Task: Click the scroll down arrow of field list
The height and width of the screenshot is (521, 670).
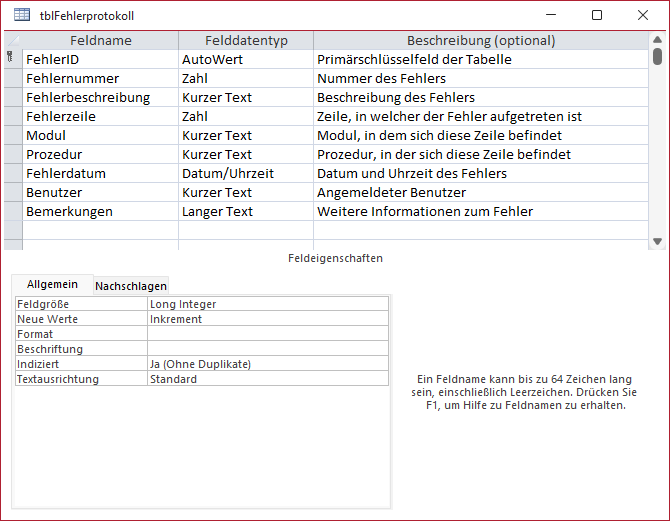Action: coord(657,241)
